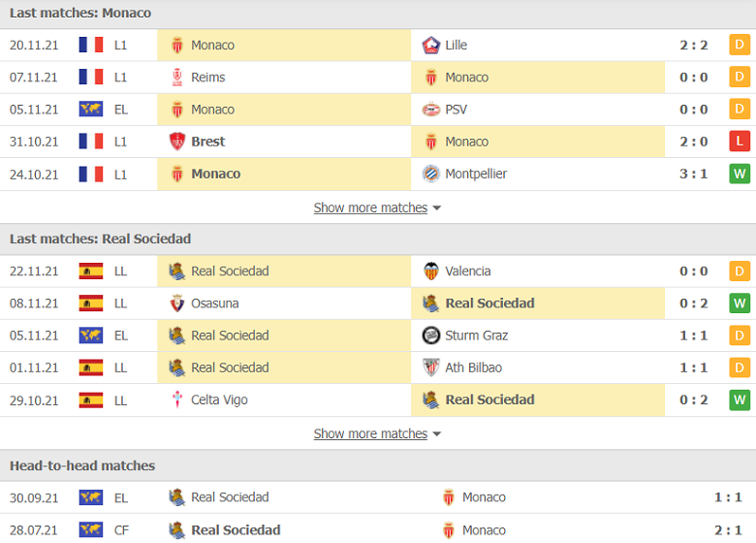
Task: Click the Brest club crest icon
Action: [x=177, y=142]
